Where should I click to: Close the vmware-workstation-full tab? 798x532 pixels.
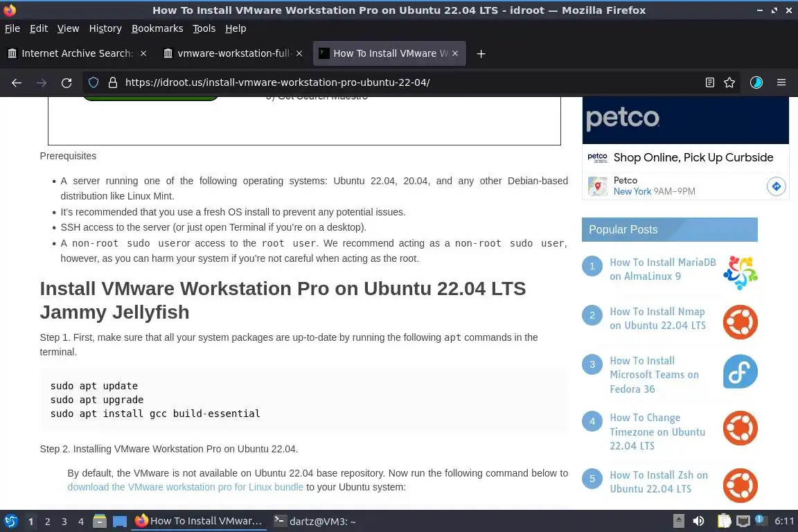pos(299,53)
